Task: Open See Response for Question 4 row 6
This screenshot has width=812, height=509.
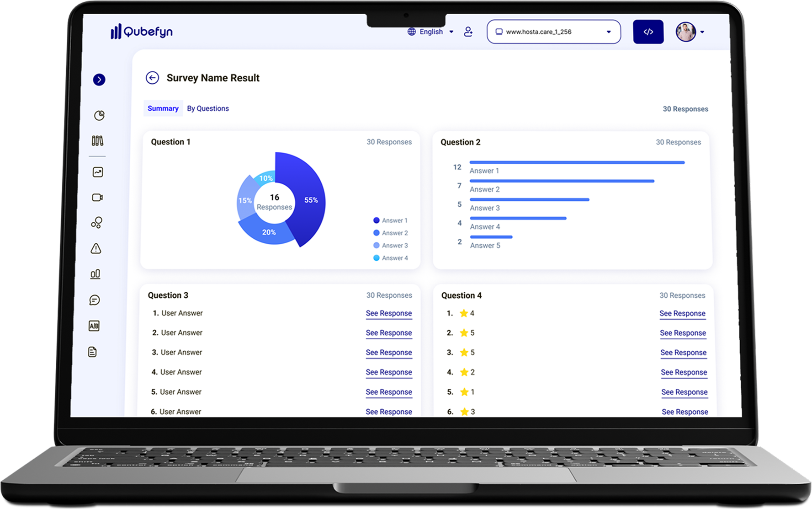Action: coord(685,412)
